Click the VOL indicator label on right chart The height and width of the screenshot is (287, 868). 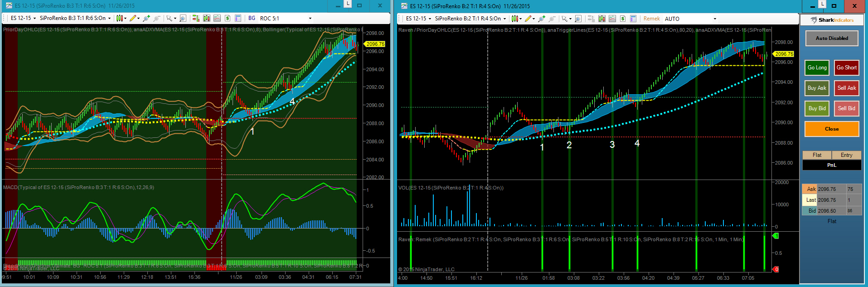tap(451, 188)
